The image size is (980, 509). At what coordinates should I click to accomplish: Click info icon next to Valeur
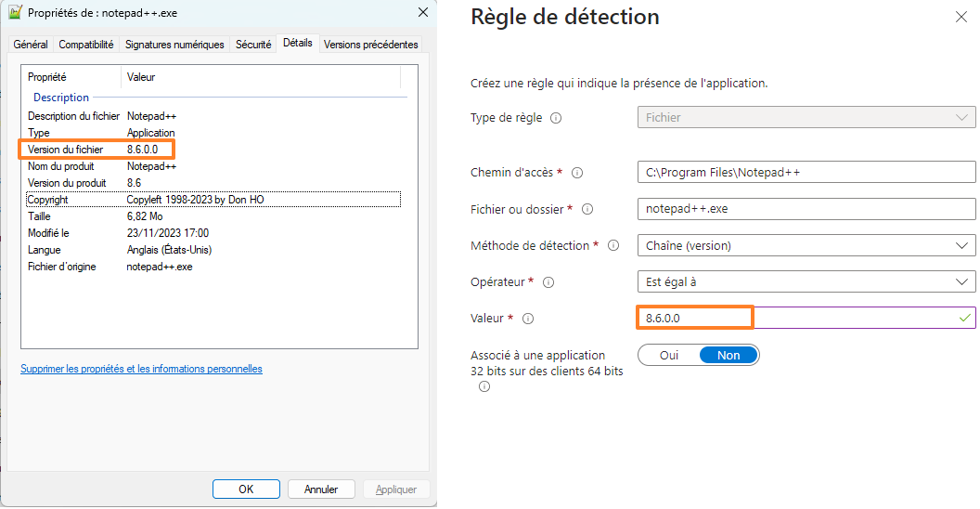click(x=528, y=319)
